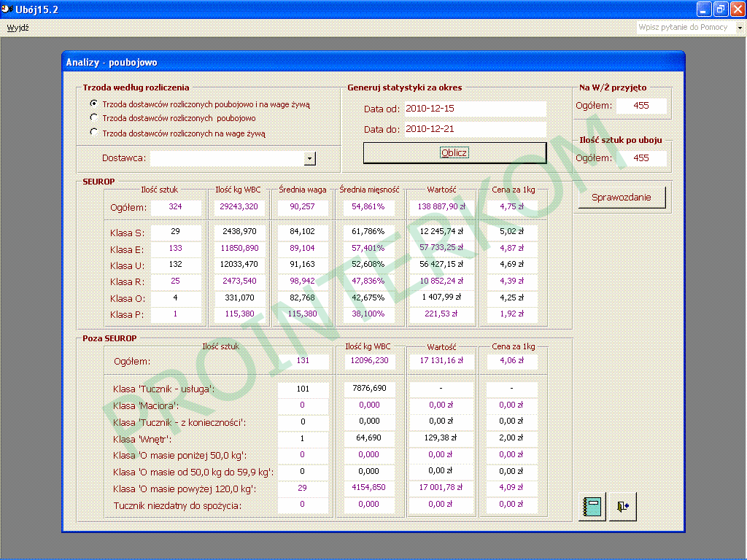The image size is (747, 560).
Task: Click the Sprawozdanie button
Action: (x=622, y=198)
